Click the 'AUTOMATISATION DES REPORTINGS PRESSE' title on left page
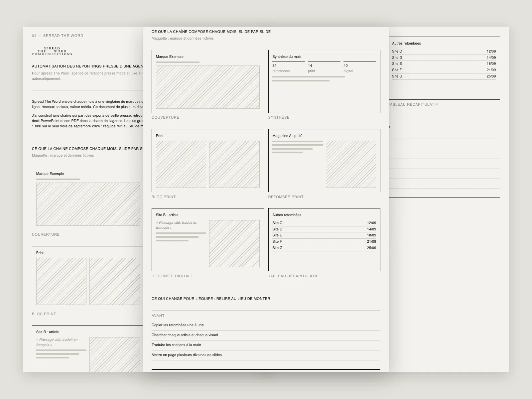Viewport: 532px width, 399px height. [x=88, y=66]
